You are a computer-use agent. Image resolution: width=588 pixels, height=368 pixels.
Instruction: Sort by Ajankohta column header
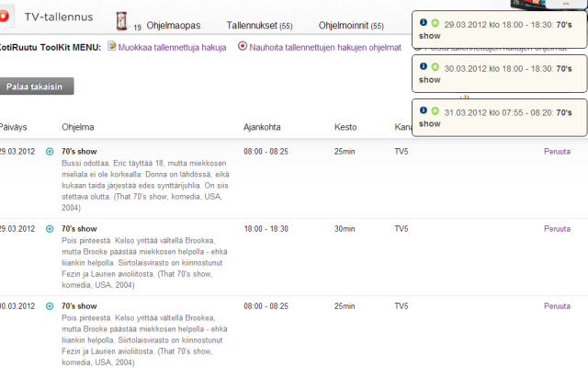click(262, 127)
